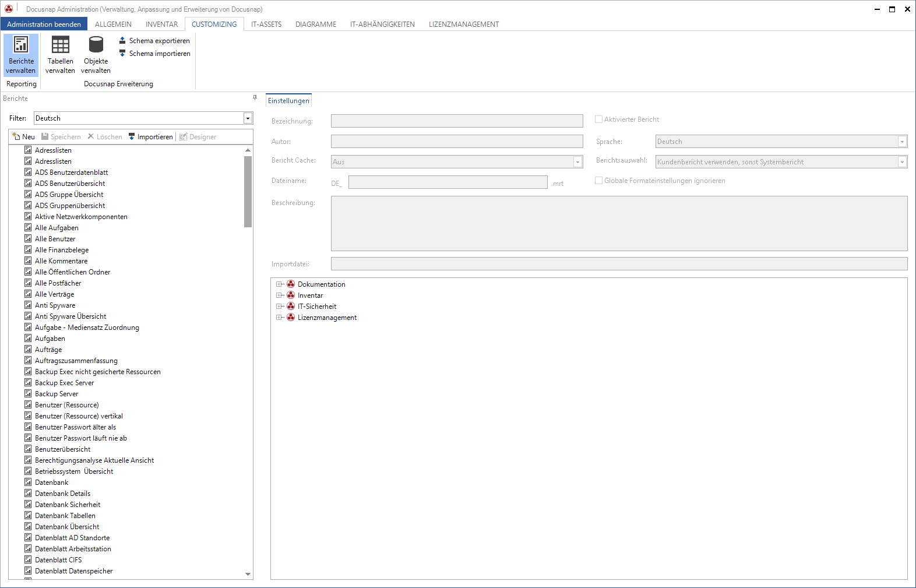The image size is (916, 588).
Task: Open the Berichtsauswahl dropdown
Action: point(902,162)
